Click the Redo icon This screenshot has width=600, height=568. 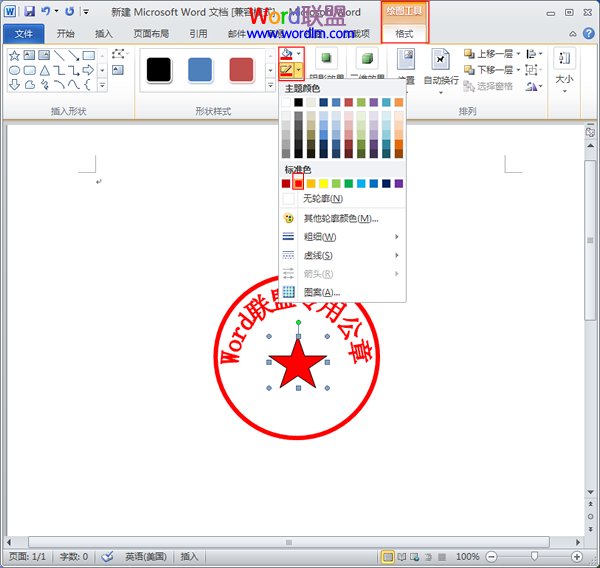pyautogui.click(x=69, y=11)
